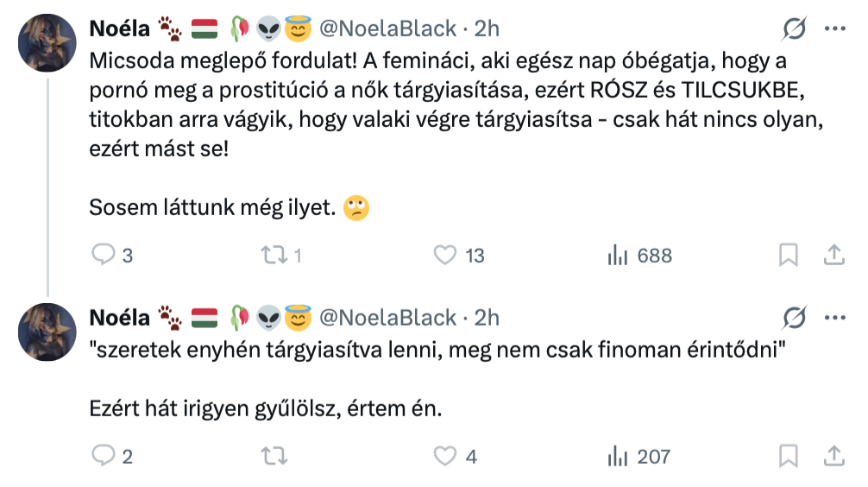Reply to the second tweet
Screen dimensions: 868x487
click(x=104, y=456)
